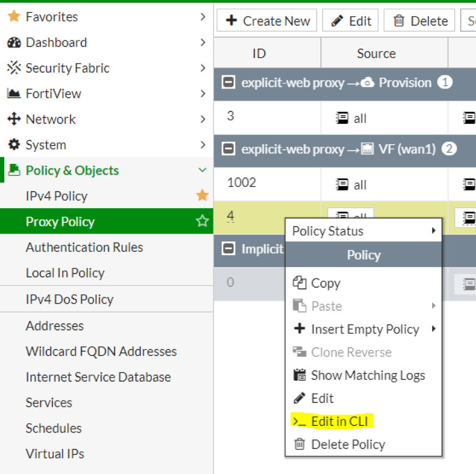Click the Network arrows icon
Viewport: 476px width, 474px height.
(x=14, y=119)
